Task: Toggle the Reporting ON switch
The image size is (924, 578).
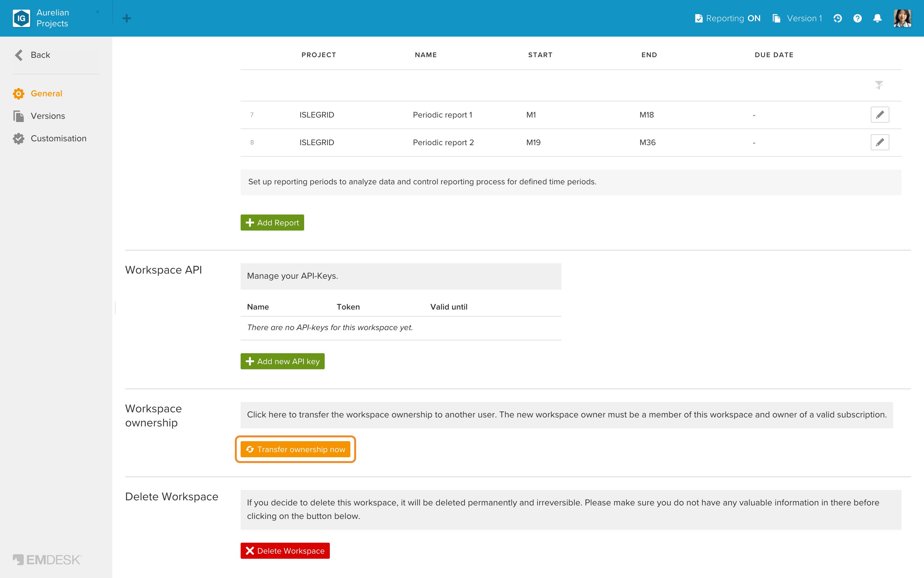Action: pos(728,18)
